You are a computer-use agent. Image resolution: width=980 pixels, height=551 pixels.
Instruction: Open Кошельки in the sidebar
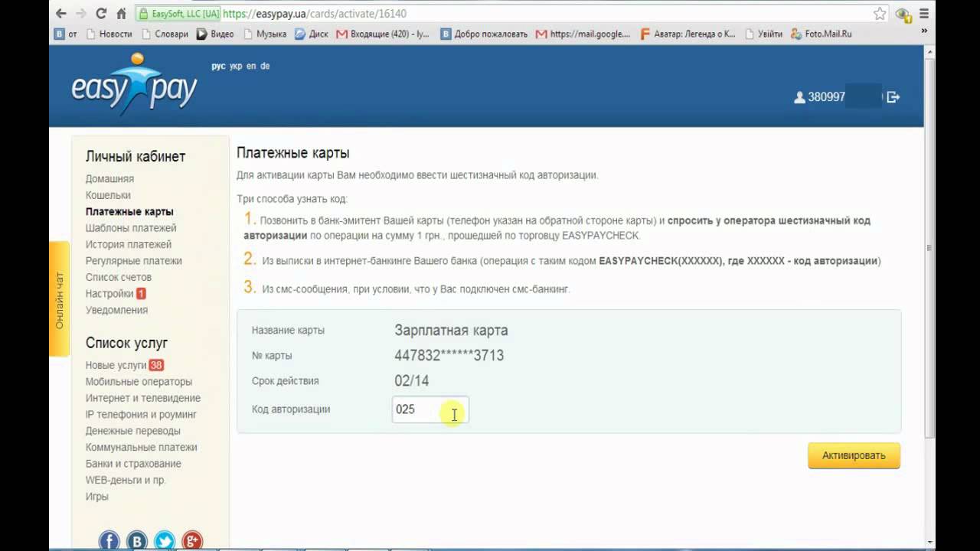click(x=108, y=195)
